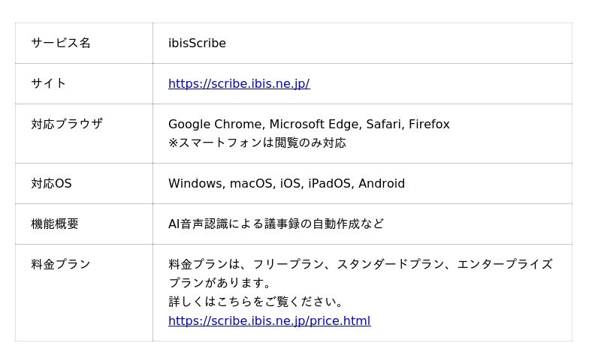The width and height of the screenshot is (601, 364).
Task: Click the サービス名 row label
Action: point(61,43)
